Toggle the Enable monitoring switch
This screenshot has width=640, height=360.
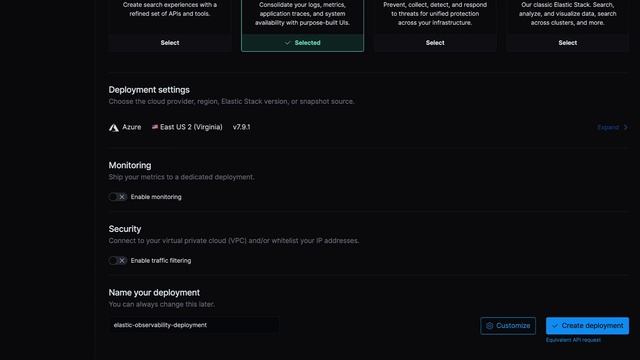click(118, 197)
